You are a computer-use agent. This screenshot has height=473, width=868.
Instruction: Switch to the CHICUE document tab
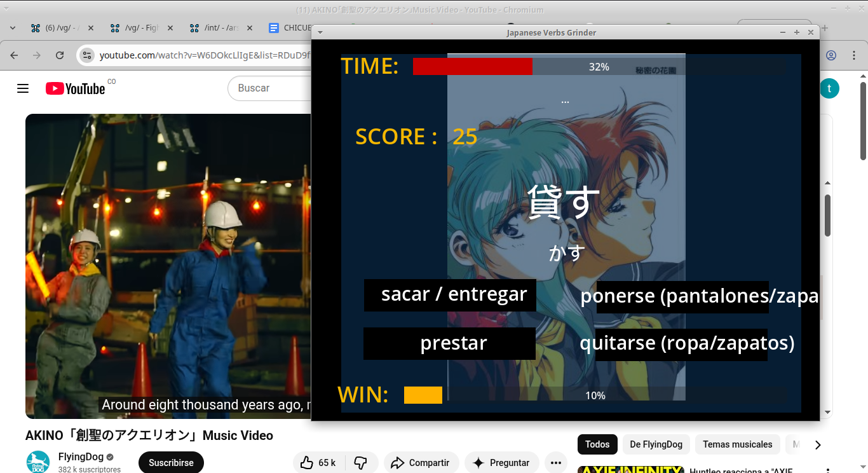pos(290,28)
